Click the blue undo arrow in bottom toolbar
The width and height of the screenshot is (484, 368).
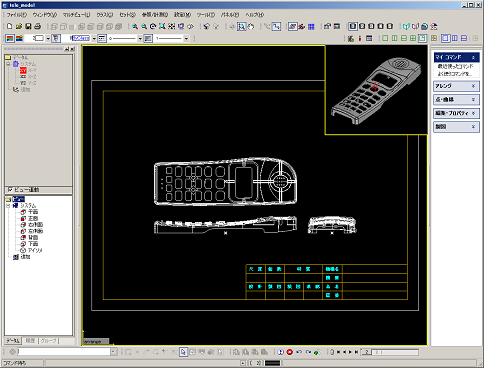(299, 352)
